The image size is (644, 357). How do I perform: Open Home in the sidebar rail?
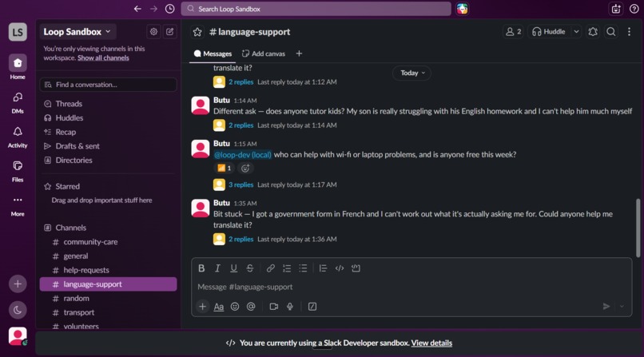pos(18,67)
